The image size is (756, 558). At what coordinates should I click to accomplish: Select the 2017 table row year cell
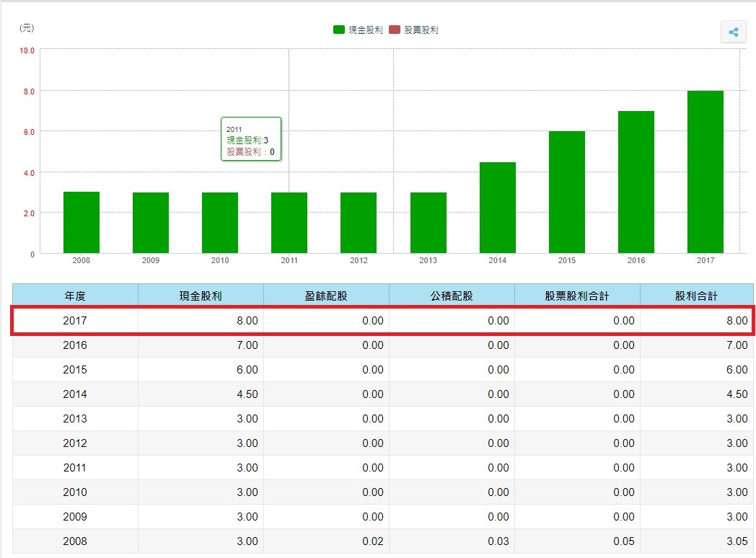coord(75,320)
